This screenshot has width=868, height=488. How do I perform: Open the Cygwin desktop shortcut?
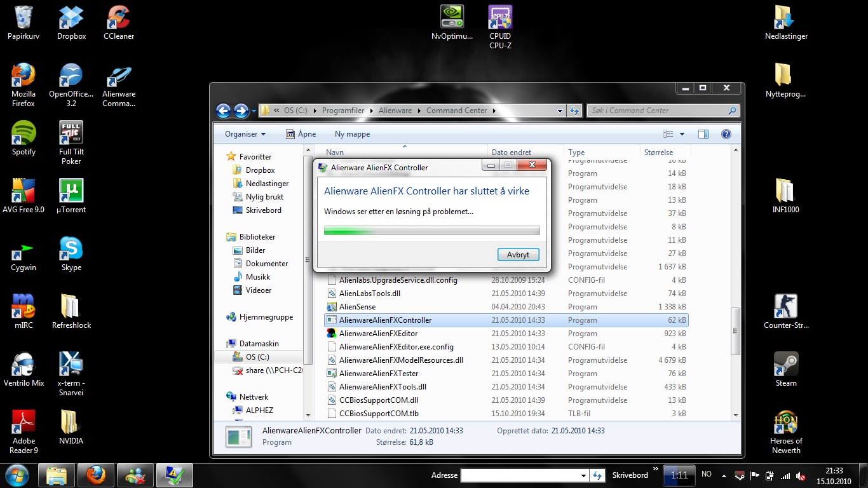point(24,254)
